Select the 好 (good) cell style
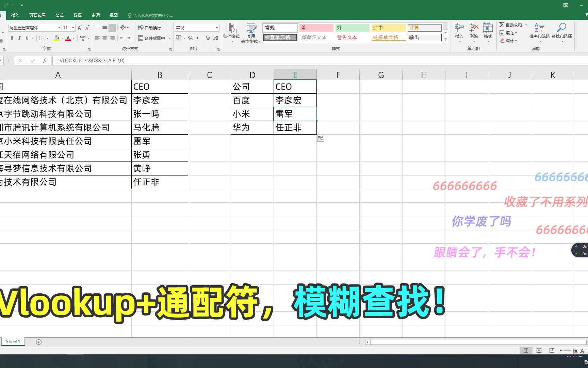The width and height of the screenshot is (588, 368). coord(353,28)
